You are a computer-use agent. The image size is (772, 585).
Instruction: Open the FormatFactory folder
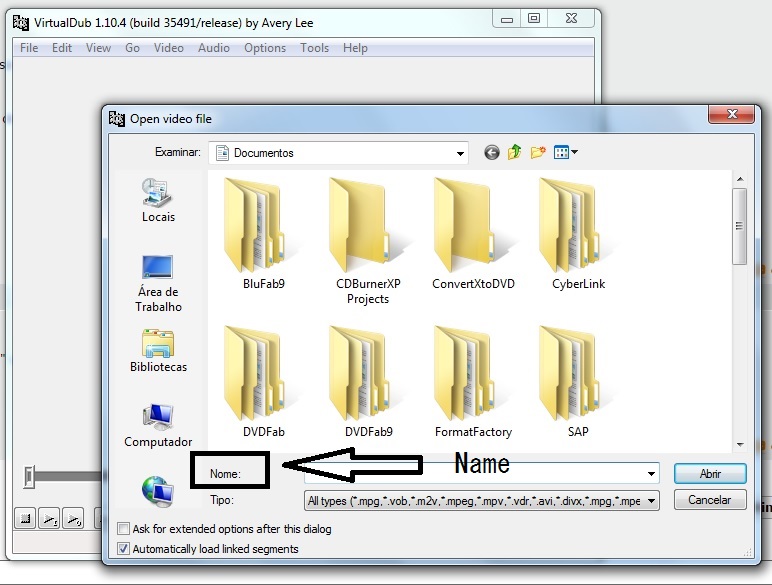click(473, 382)
